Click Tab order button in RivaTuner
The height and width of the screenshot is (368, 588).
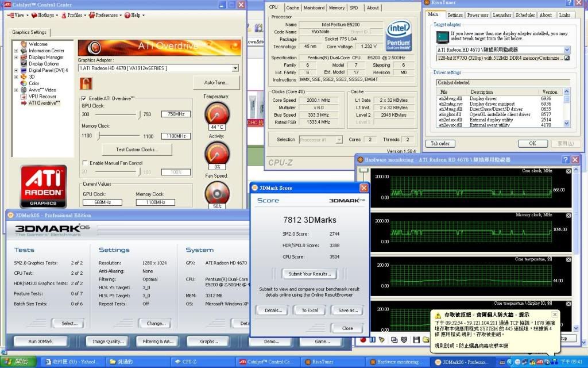440,143
